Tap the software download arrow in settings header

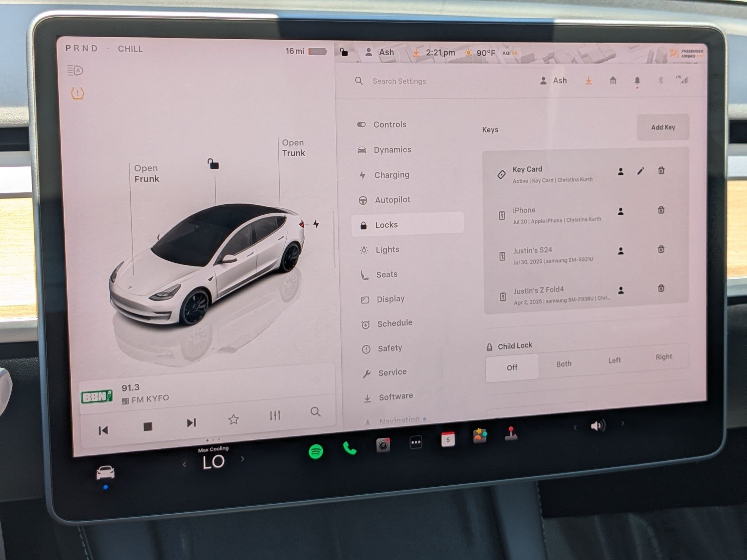click(x=589, y=81)
